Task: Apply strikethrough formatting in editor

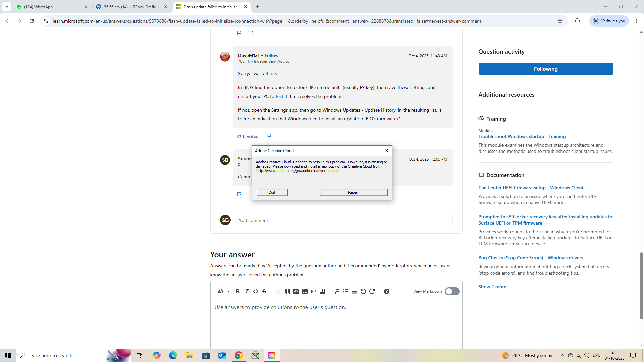Action: click(x=264, y=291)
